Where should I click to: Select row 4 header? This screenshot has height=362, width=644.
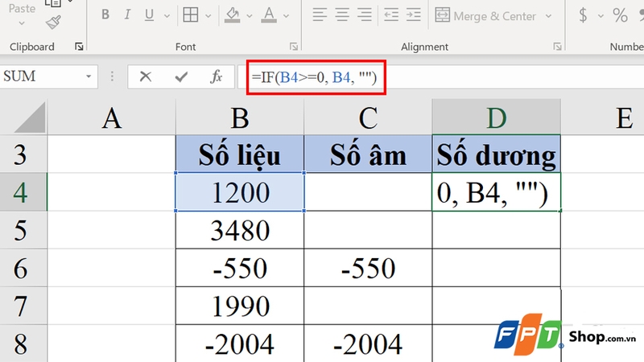(x=23, y=192)
